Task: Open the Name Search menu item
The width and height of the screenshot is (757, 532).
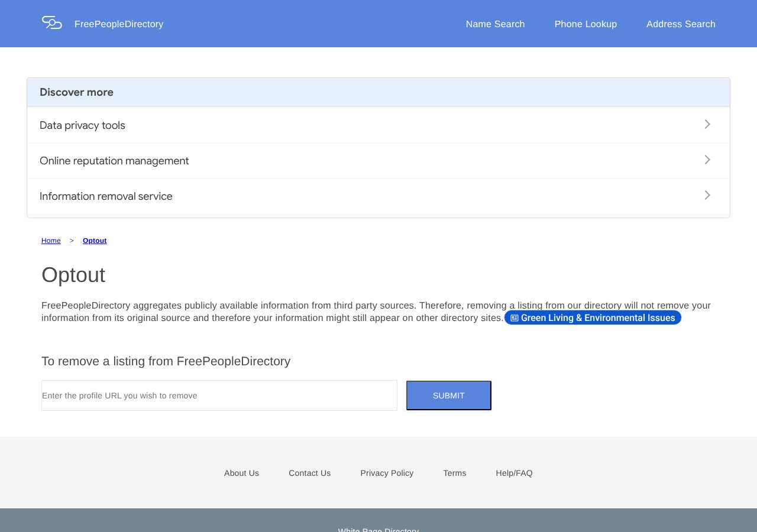Action: (495, 24)
